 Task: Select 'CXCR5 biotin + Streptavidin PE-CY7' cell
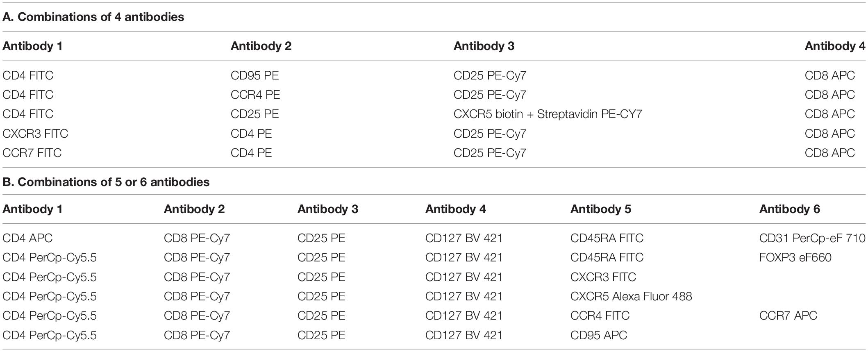[548, 114]
